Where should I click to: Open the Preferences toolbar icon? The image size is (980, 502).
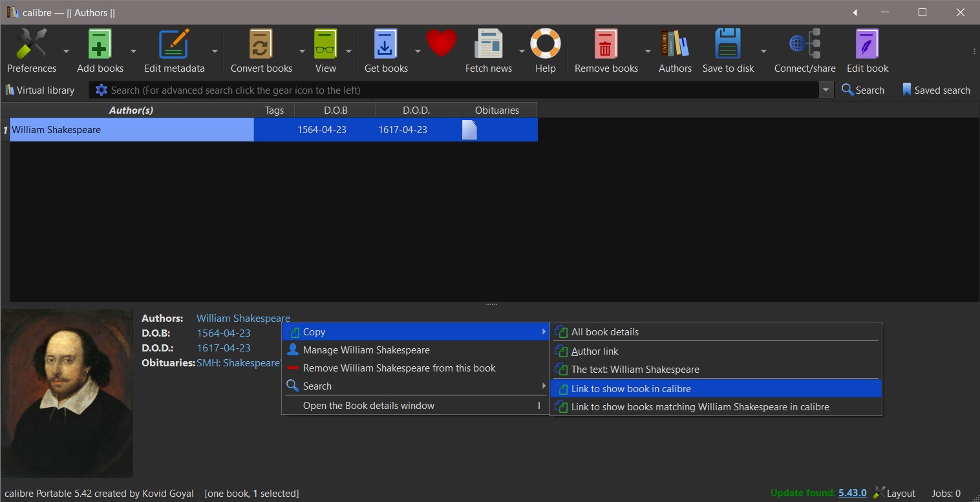(32, 45)
